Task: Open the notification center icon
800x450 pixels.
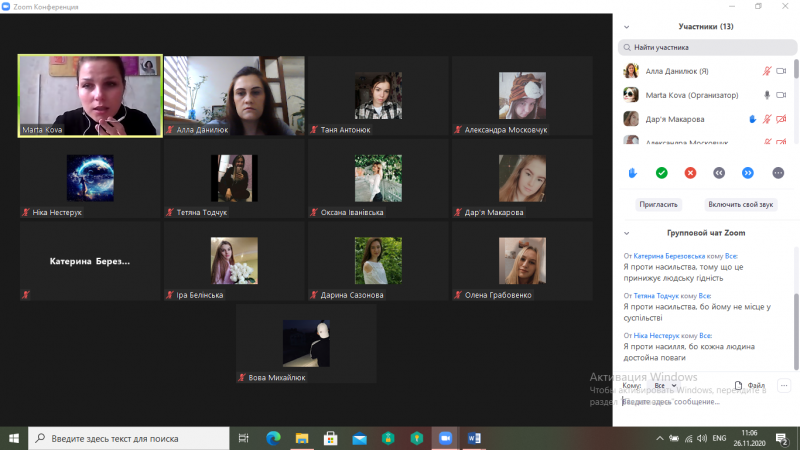Action: tap(782, 438)
